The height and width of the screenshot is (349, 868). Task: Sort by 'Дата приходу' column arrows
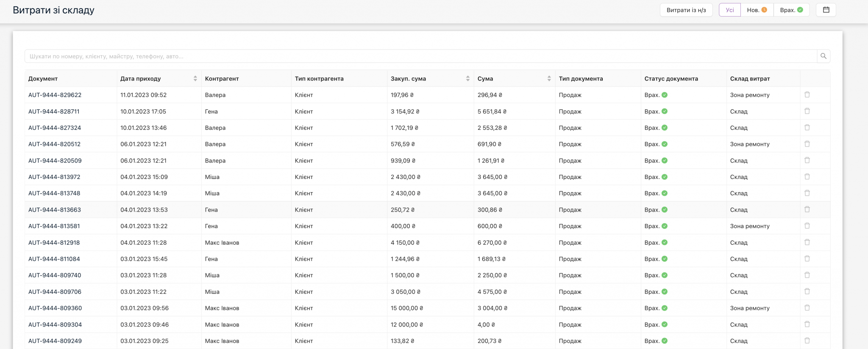pyautogui.click(x=195, y=78)
